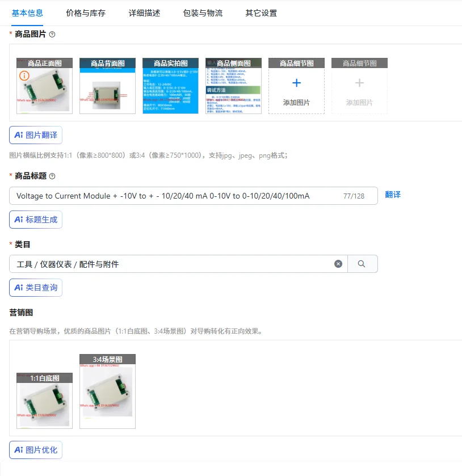Open the 3:4场景图 marketing thumbnail

[x=107, y=391]
